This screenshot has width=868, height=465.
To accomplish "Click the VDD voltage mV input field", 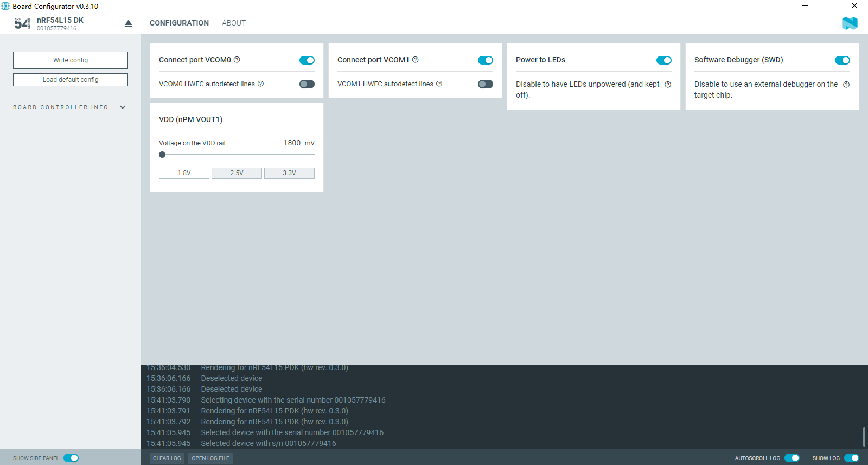I will [292, 143].
